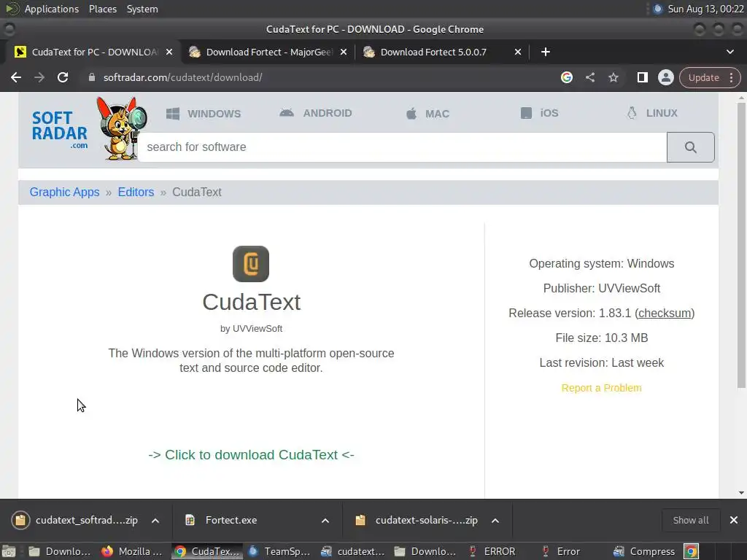Open the Chrome side panel icon

pos(642,77)
